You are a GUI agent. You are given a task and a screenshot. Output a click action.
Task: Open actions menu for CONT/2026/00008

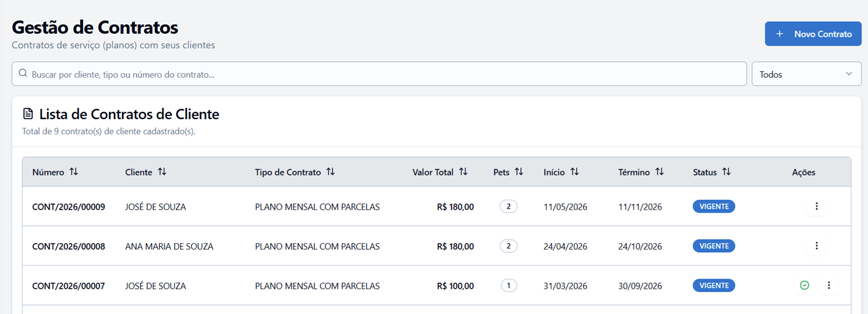coord(817,246)
